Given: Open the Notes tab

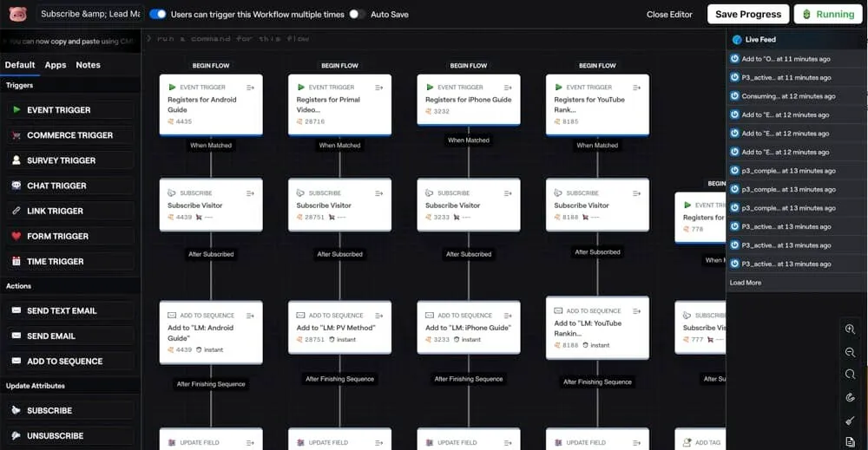Looking at the screenshot, I should coord(88,65).
